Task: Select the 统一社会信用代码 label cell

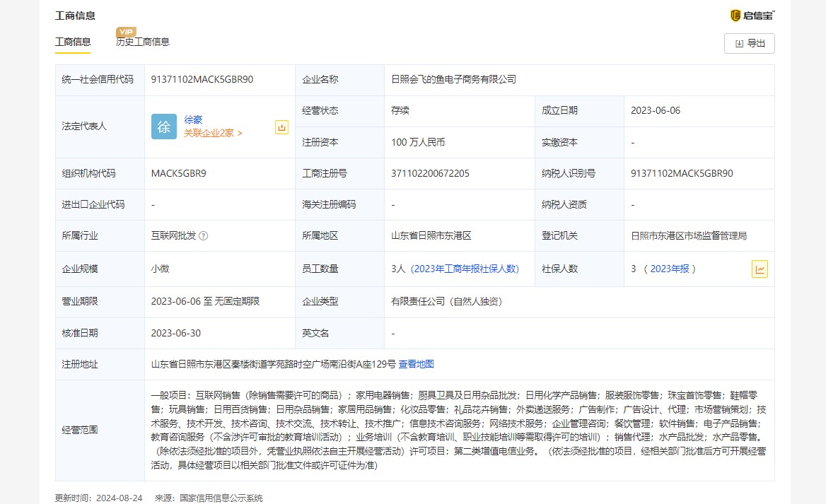Action: 100,80
